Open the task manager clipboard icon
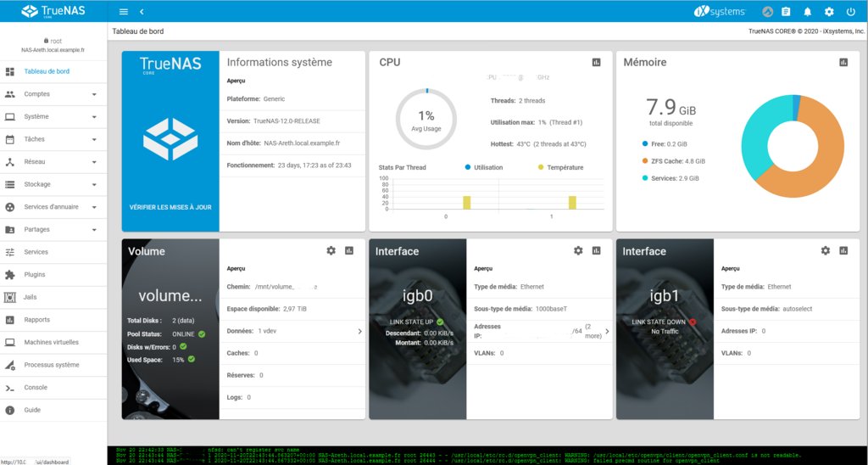The width and height of the screenshot is (868, 465). 786,12
